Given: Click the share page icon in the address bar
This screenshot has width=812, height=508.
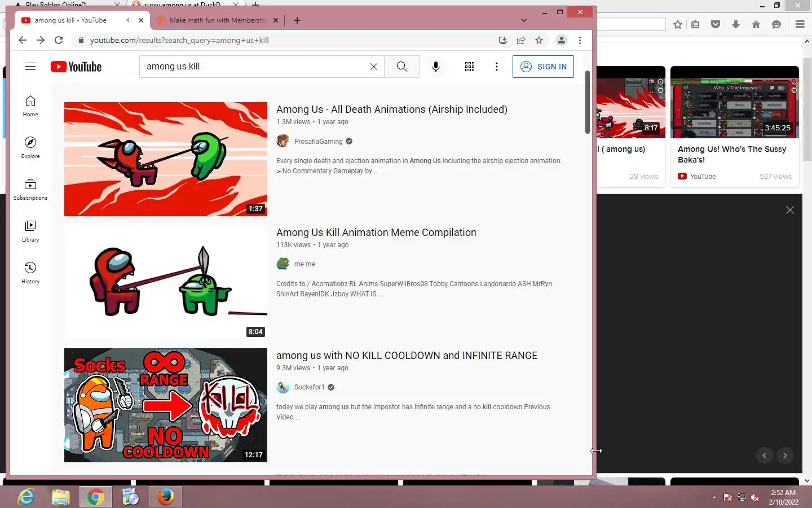Looking at the screenshot, I should click(x=521, y=40).
